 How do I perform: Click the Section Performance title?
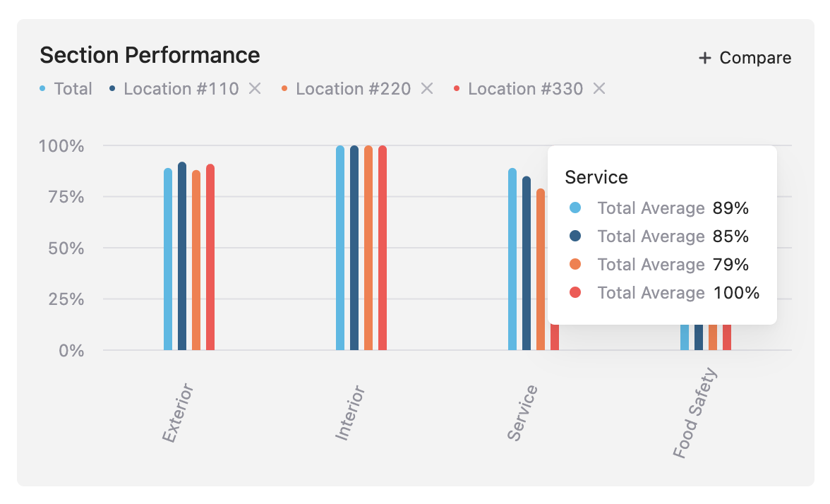pyautogui.click(x=150, y=55)
